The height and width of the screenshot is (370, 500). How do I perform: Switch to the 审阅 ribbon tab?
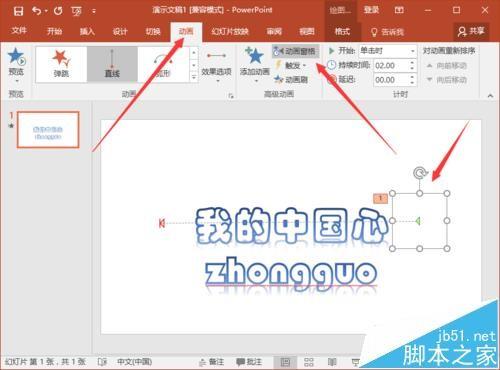click(274, 31)
